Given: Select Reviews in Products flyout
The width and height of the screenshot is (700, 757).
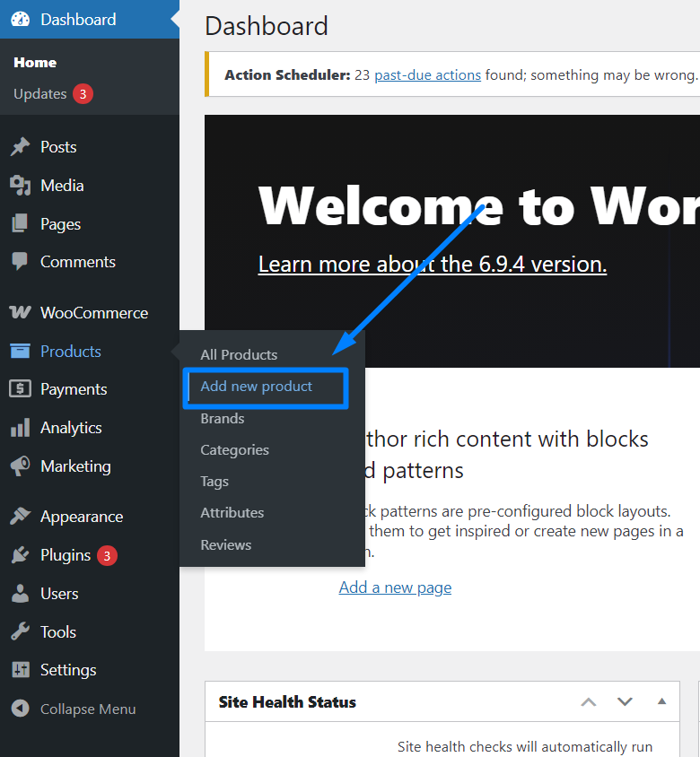Looking at the screenshot, I should coord(226,545).
